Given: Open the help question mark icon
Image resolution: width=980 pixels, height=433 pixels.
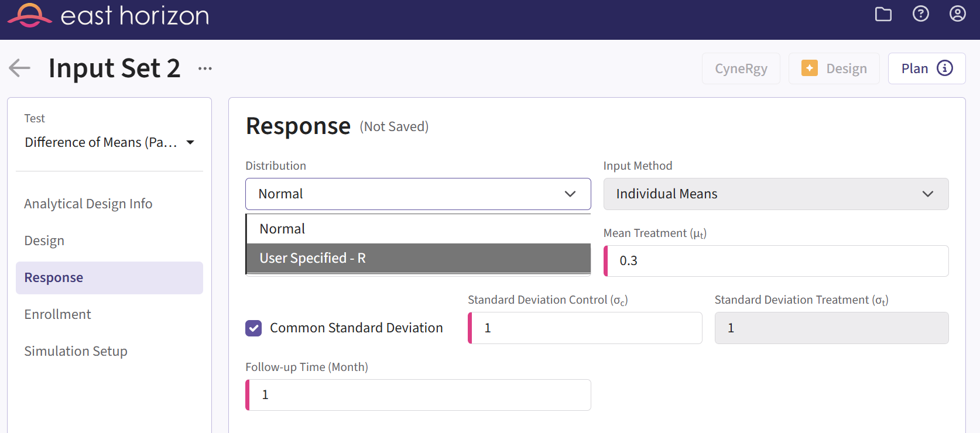Looking at the screenshot, I should [920, 14].
